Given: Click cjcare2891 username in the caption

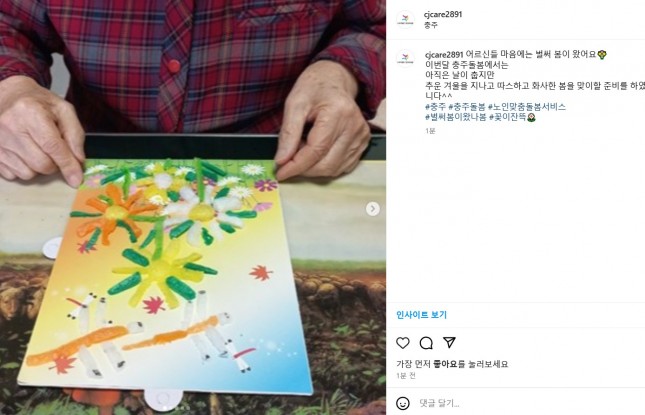Looking at the screenshot, I should point(444,54).
